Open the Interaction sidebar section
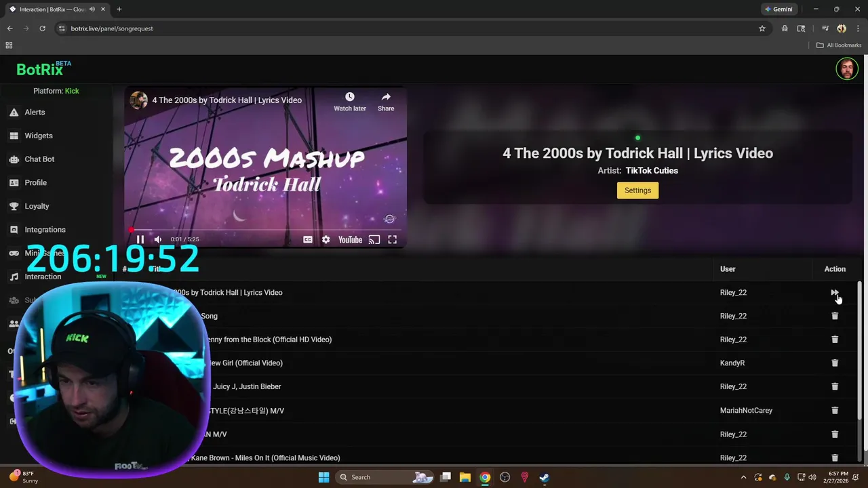 (x=43, y=277)
